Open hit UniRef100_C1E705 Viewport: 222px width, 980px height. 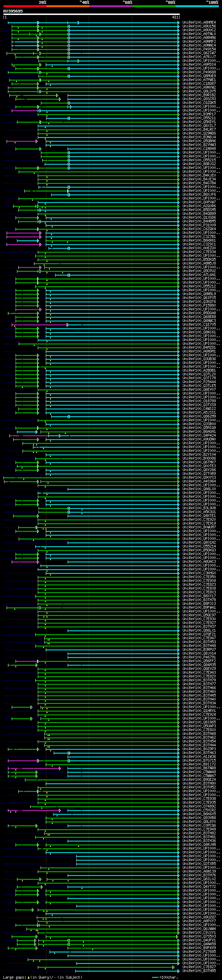click(x=199, y=324)
